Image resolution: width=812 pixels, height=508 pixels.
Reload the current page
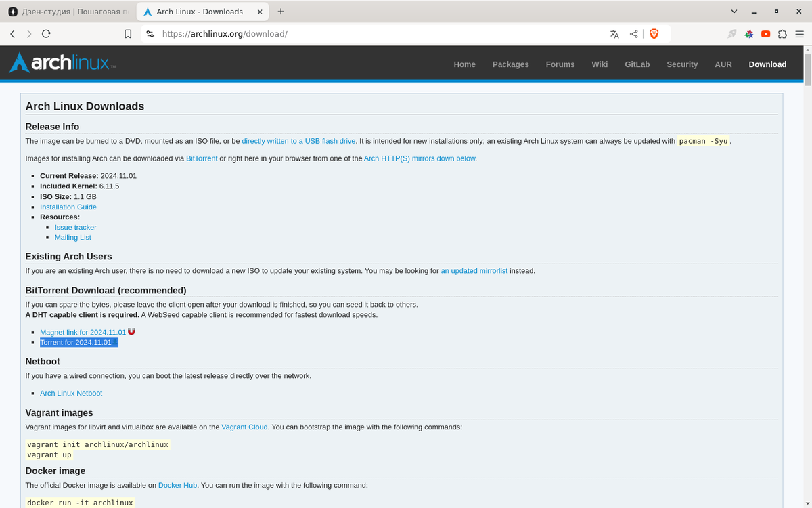46,34
